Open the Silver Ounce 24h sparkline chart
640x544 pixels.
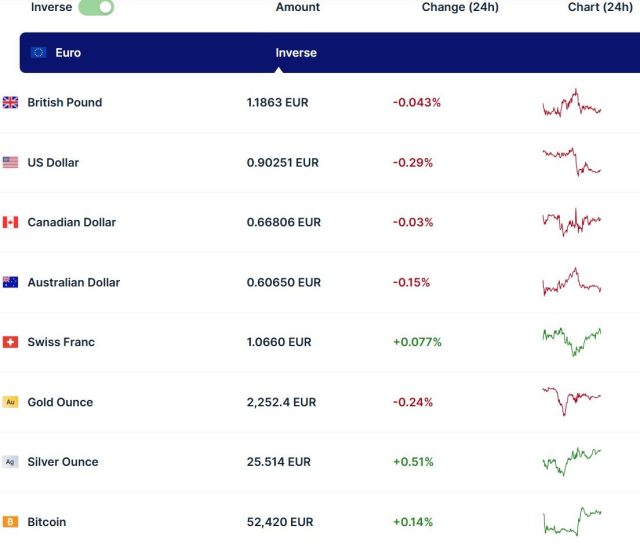[x=571, y=461]
